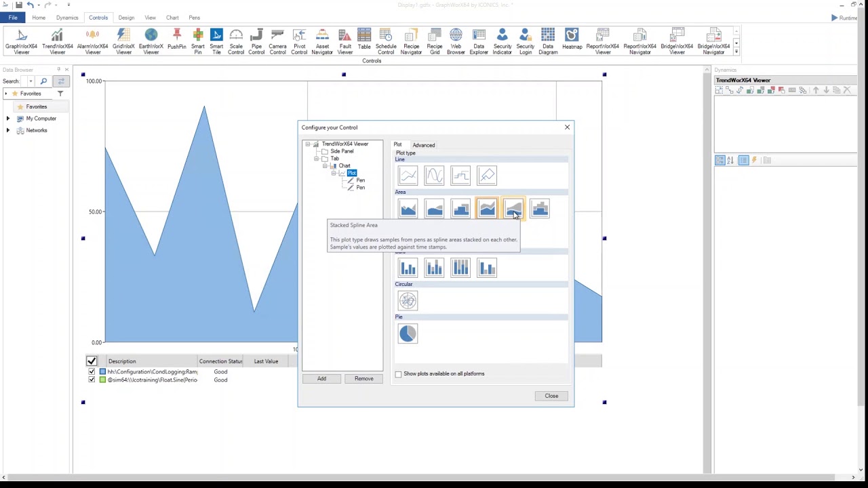Insert the BridgeWorX64 Navigator control
868x488 pixels.
coord(713,41)
